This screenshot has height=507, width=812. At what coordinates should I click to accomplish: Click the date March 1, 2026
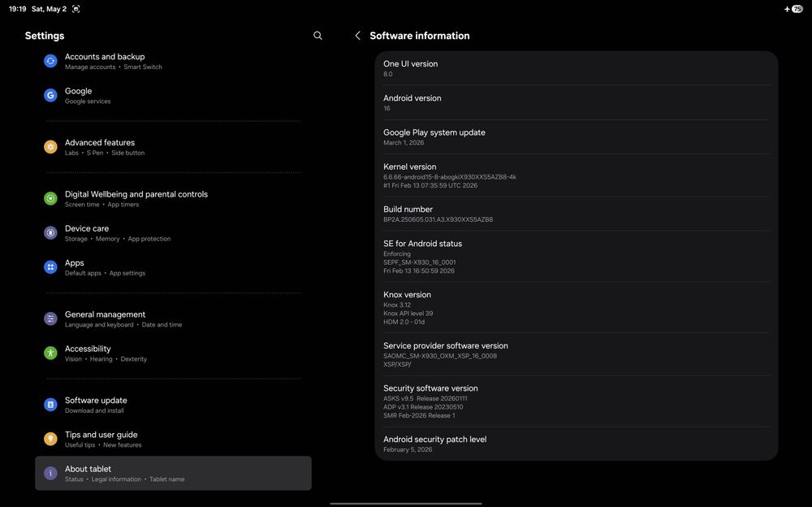point(404,142)
